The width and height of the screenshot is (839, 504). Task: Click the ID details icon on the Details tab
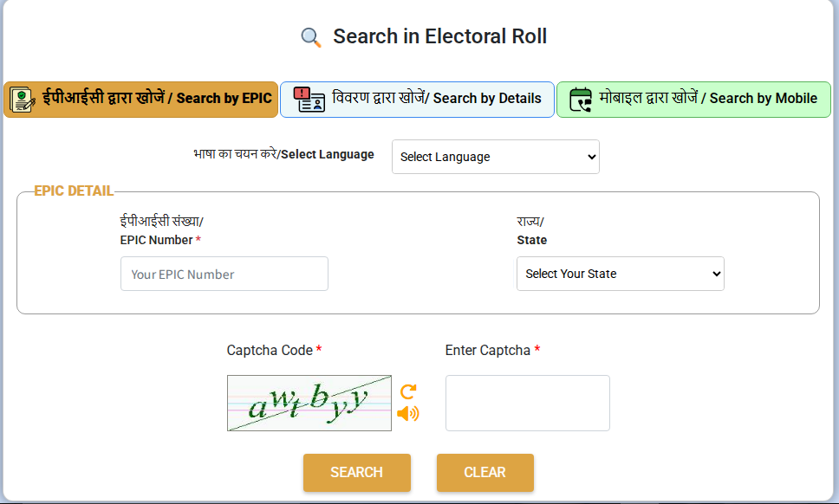point(309,100)
